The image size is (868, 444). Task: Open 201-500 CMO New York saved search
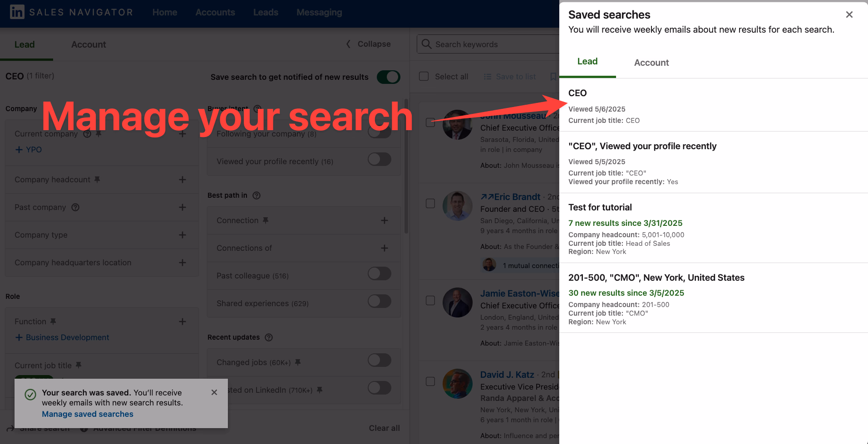pyautogui.click(x=656, y=278)
